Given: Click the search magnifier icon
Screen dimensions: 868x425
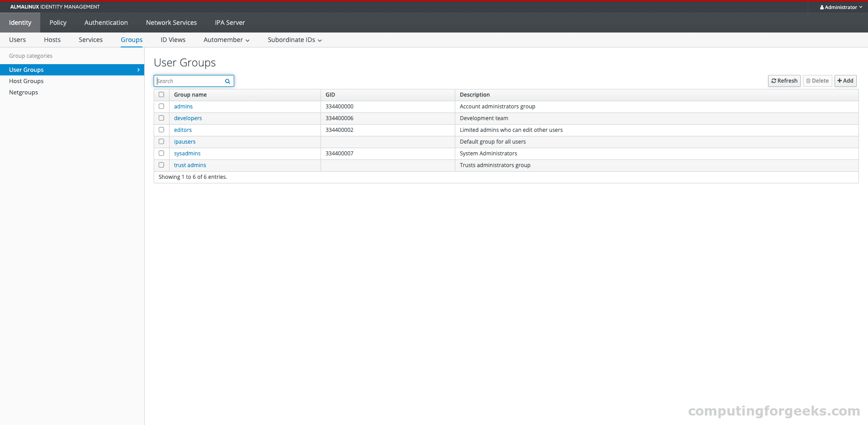Looking at the screenshot, I should [x=227, y=81].
